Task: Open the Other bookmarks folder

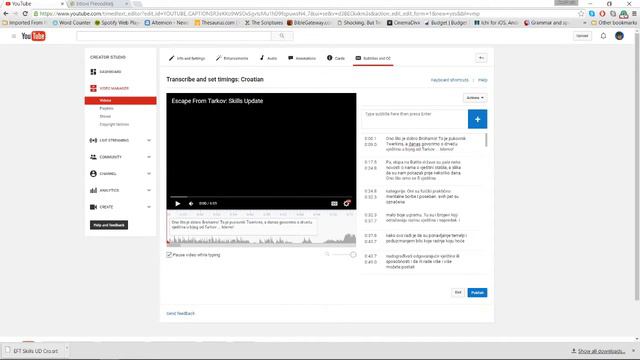Action: tap(614, 23)
